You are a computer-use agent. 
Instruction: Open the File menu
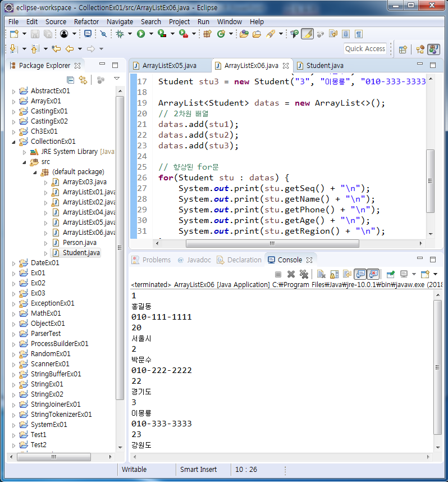[x=13, y=22]
